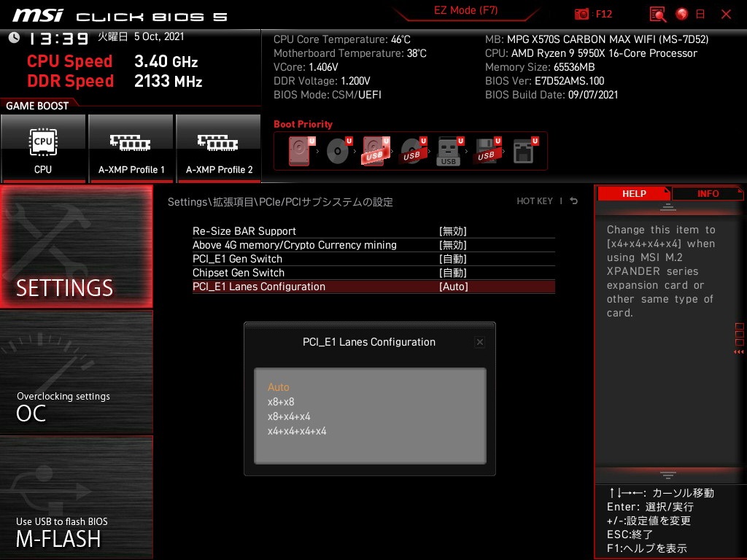Image resolution: width=747 pixels, height=560 pixels.
Task: Click the date 5 Oct, 2021
Action: (x=158, y=36)
